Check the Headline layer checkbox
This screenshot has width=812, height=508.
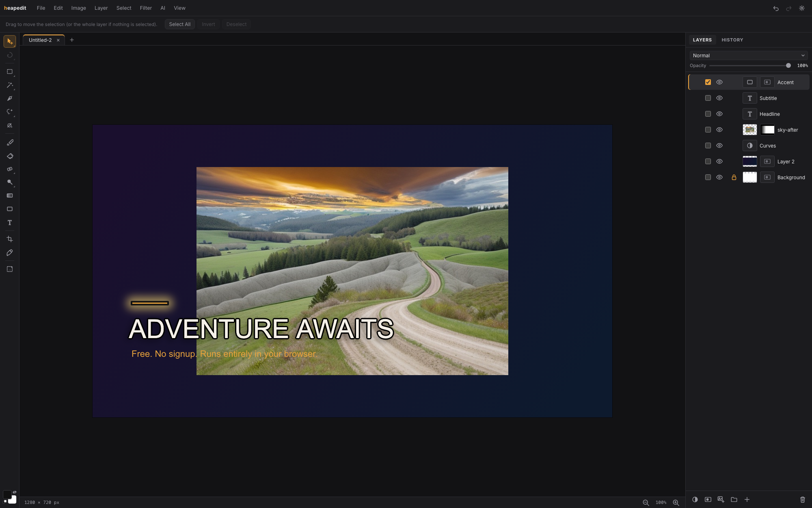708,114
